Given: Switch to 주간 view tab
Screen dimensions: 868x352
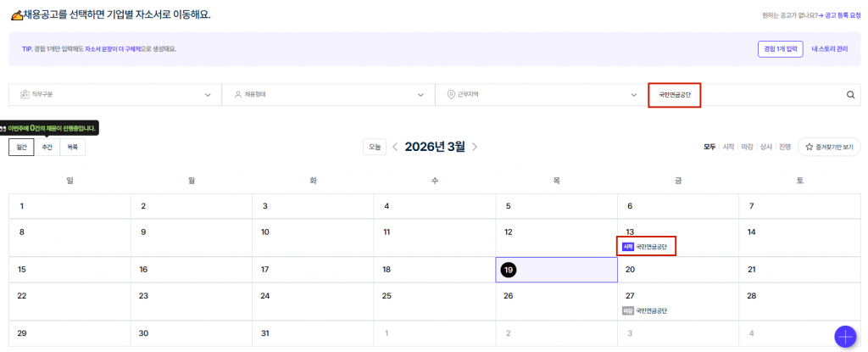Looking at the screenshot, I should (x=47, y=148).
